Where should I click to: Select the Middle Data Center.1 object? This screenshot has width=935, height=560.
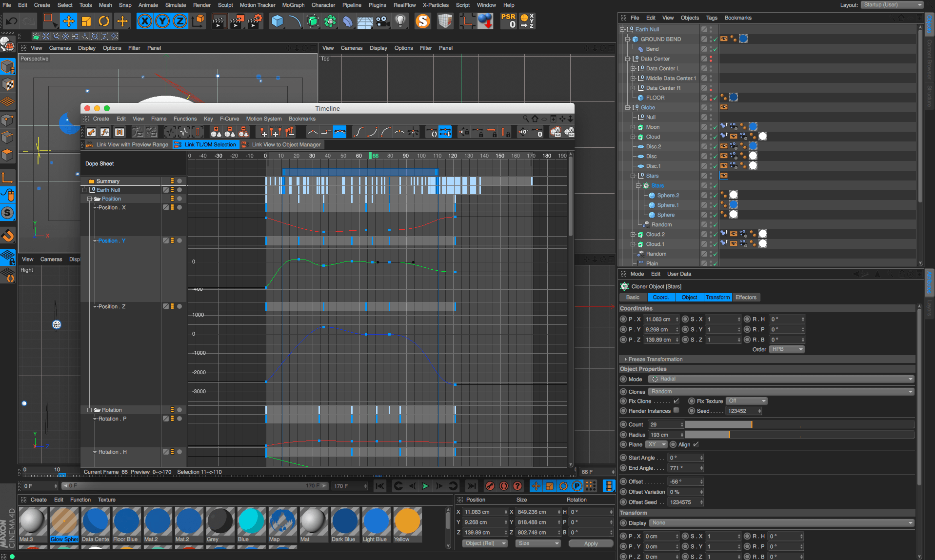pos(671,78)
